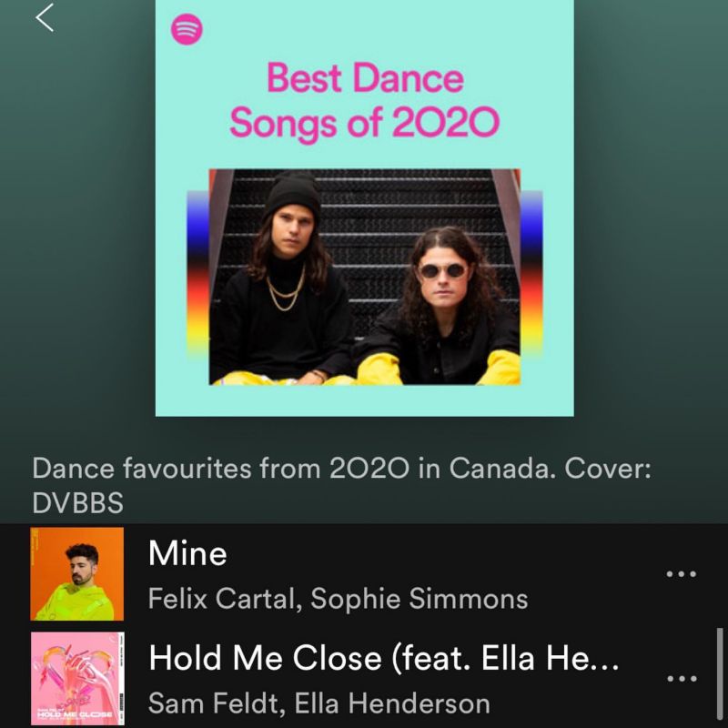Select the Ella Henderson artist name
This screenshot has width=728, height=728.
click(392, 703)
